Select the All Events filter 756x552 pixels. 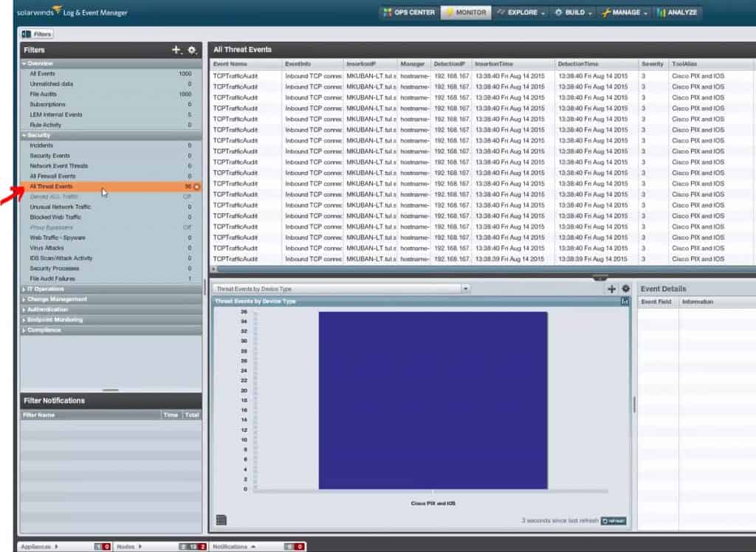(111, 74)
